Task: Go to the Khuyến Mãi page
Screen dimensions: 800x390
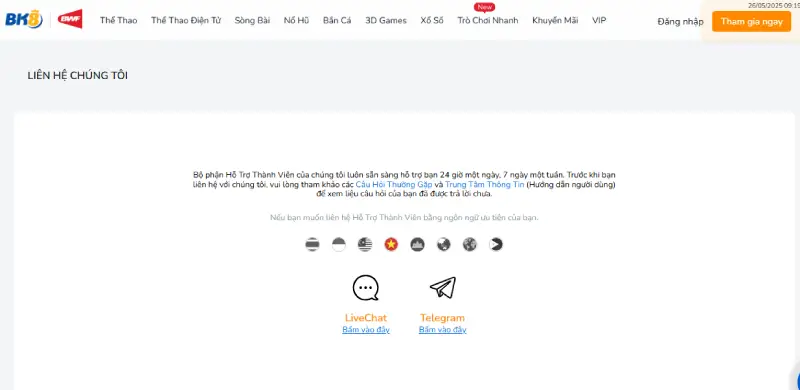Action: pos(555,20)
